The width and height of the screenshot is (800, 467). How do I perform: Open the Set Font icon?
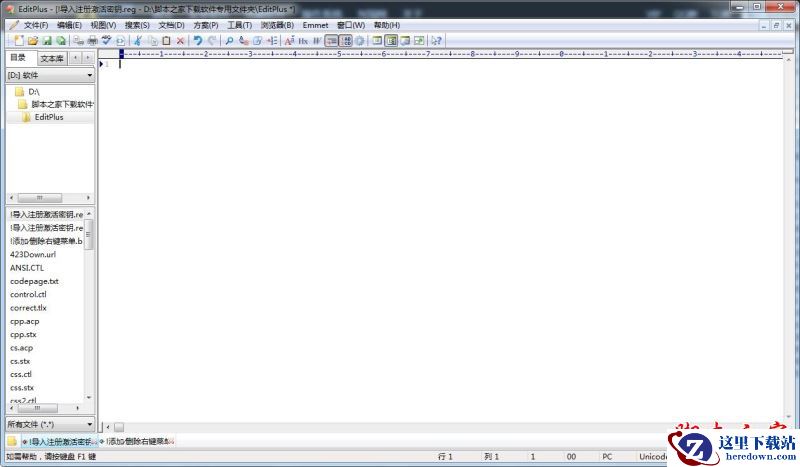289,41
